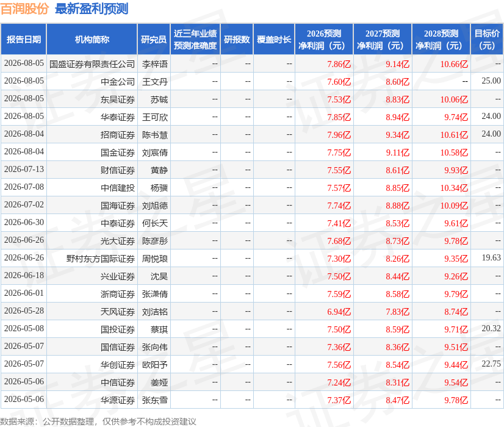Click 2026 forecast 7.96亿 for 招商证券
The image size is (504, 427).
pyautogui.click(x=339, y=135)
